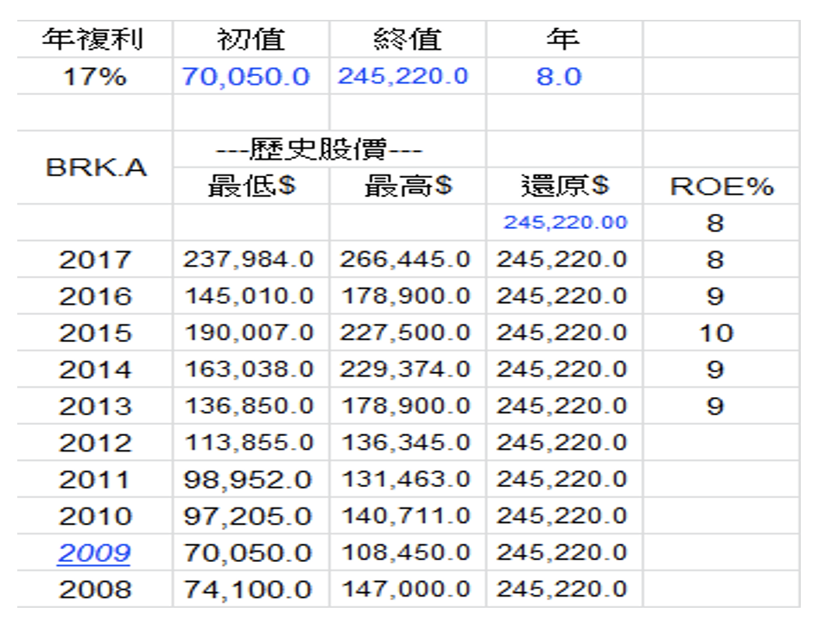The height and width of the screenshot is (644, 831).
Task: Click the ROE value 8 in 2017 row
Action: (715, 260)
